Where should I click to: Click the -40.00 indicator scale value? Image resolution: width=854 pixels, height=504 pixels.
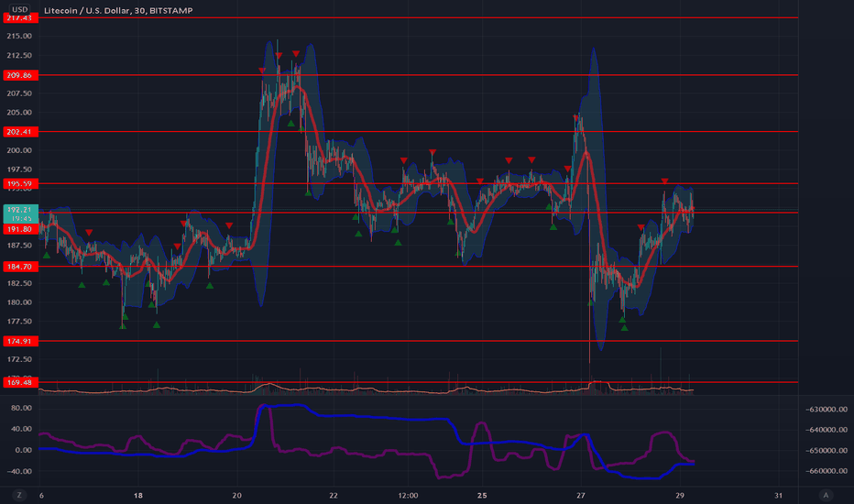[x=20, y=471]
